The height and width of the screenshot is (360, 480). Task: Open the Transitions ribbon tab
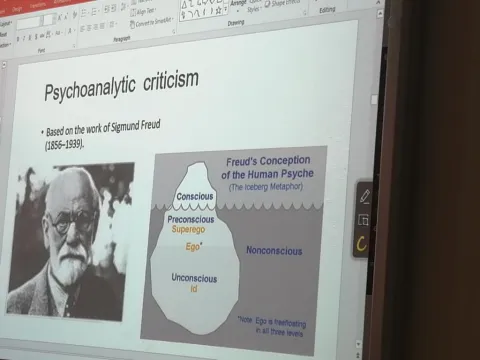[38, 6]
